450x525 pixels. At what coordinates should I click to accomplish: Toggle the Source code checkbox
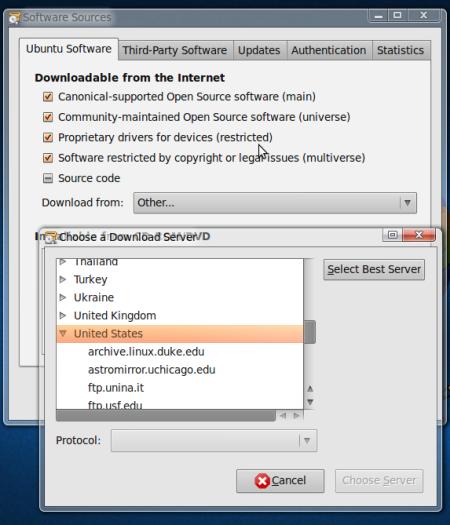[x=48, y=178]
